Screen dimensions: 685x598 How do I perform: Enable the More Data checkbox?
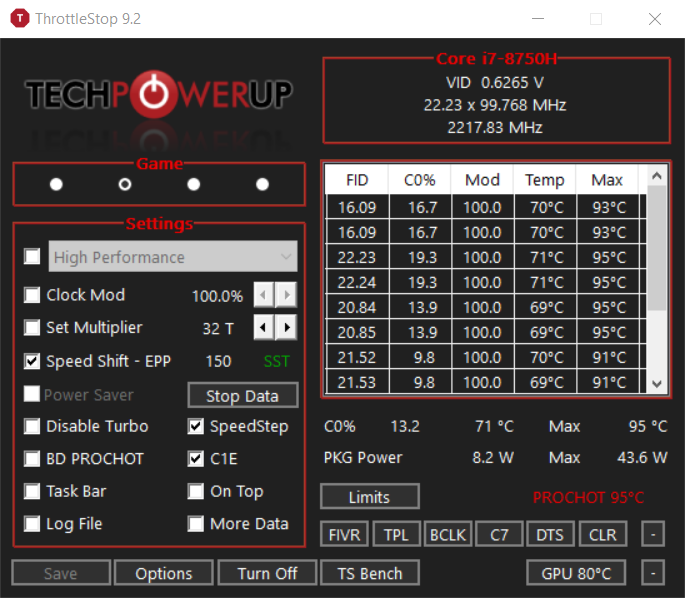(196, 523)
